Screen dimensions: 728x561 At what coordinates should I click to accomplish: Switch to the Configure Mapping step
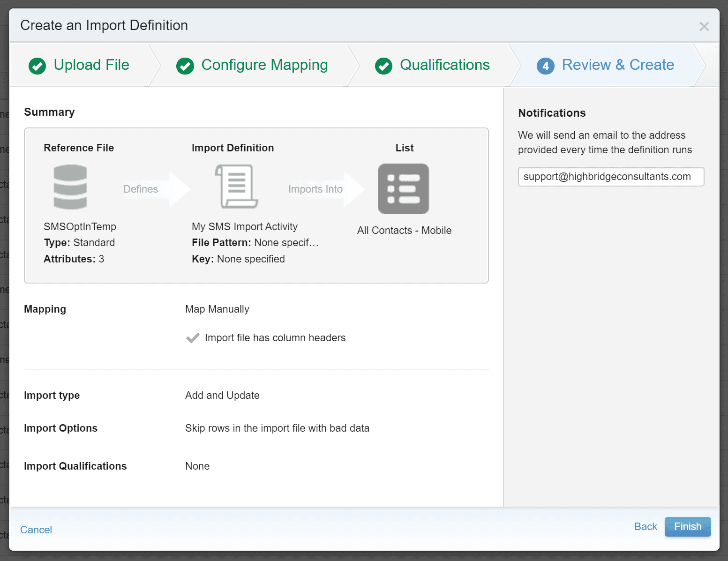click(x=264, y=65)
